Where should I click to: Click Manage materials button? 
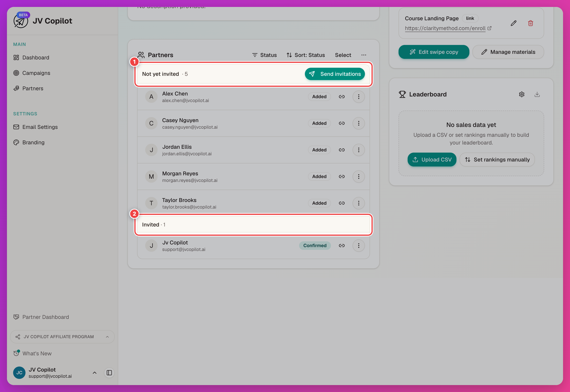pyautogui.click(x=508, y=52)
